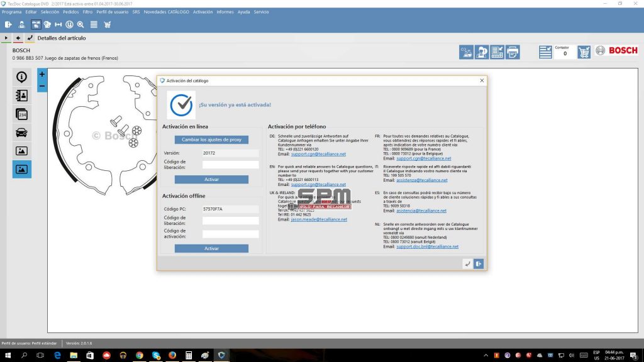This screenshot has width=644, height=362.
Task: Open the shopping basket icon in top toolbar
Action: pyautogui.click(x=107, y=25)
